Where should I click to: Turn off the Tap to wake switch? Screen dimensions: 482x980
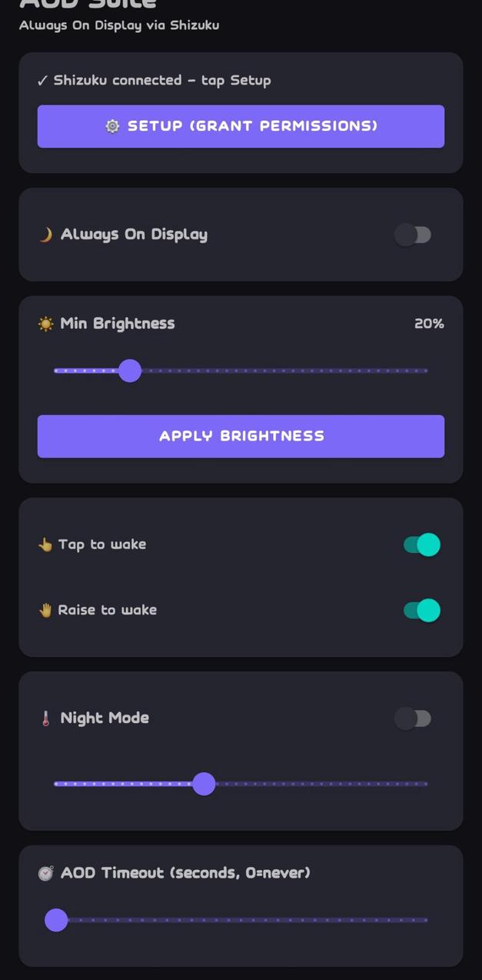point(421,545)
